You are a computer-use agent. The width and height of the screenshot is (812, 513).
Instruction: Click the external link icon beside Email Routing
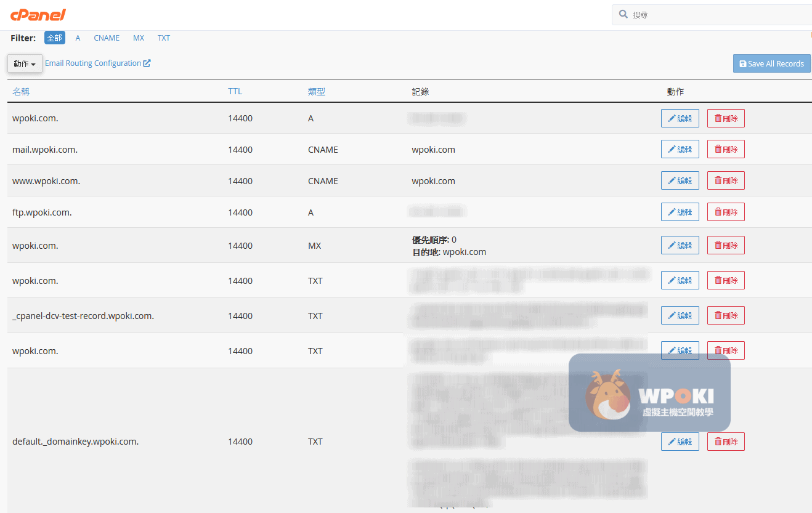pos(147,63)
